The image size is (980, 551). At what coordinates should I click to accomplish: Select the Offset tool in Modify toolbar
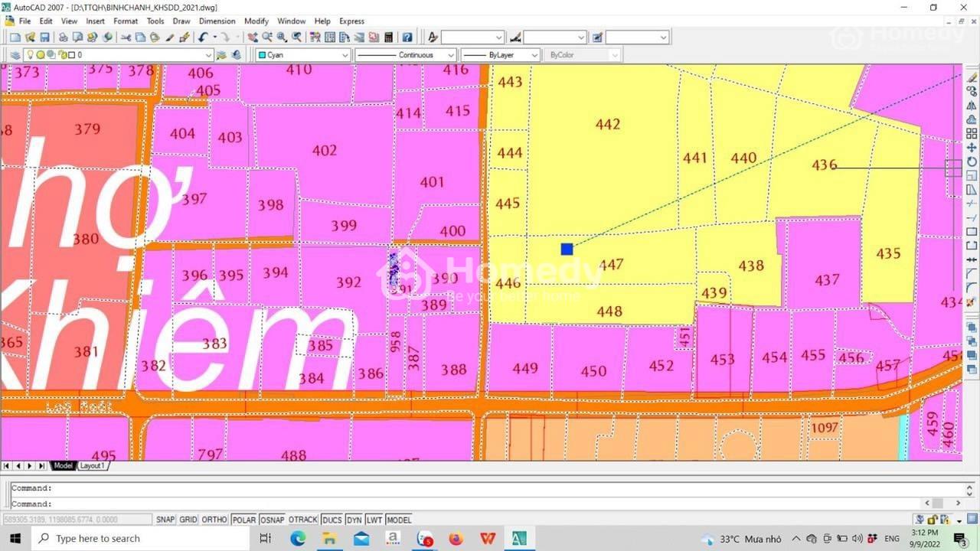[972, 119]
